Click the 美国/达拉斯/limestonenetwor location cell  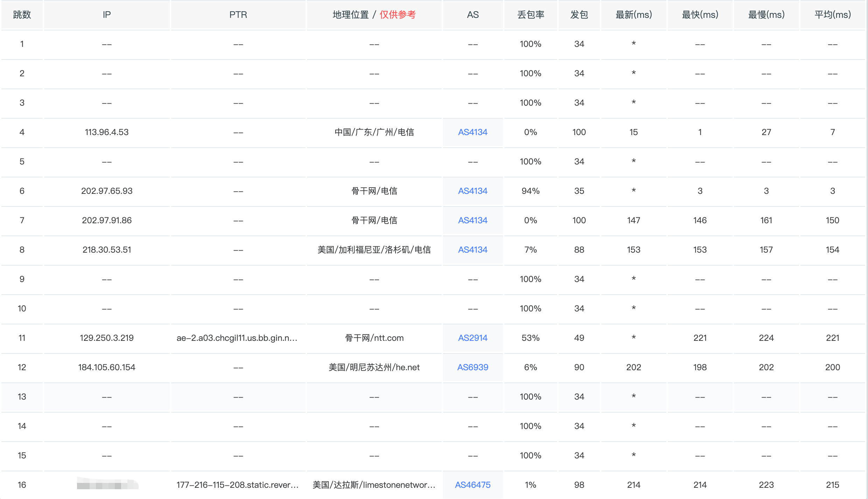374,485
